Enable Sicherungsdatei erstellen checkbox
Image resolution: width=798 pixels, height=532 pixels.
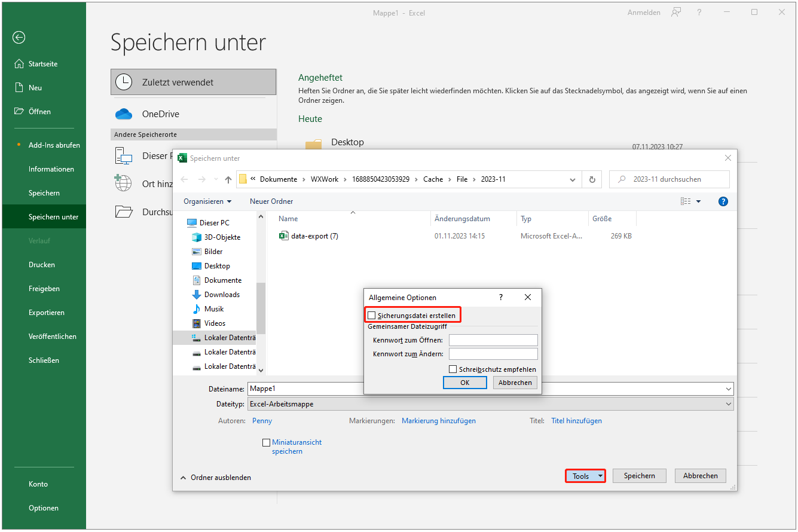click(372, 315)
